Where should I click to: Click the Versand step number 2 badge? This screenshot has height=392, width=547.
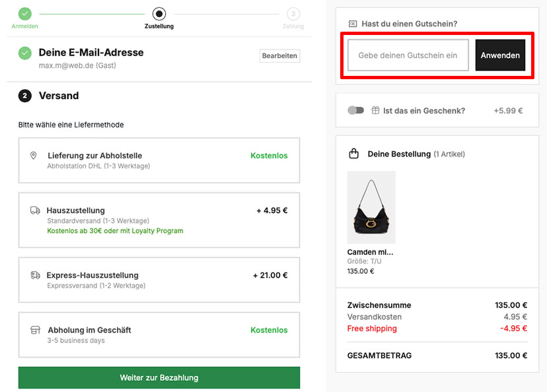[24, 96]
